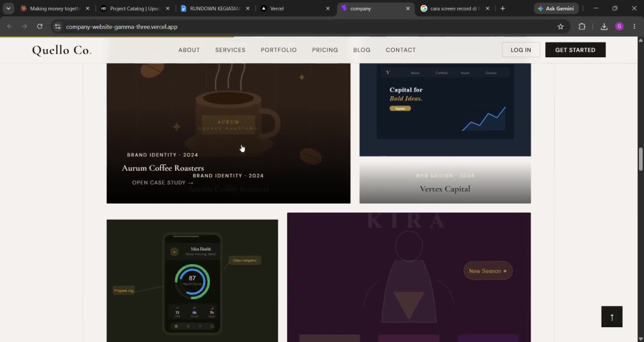Open the ABOUT nav link

189,50
